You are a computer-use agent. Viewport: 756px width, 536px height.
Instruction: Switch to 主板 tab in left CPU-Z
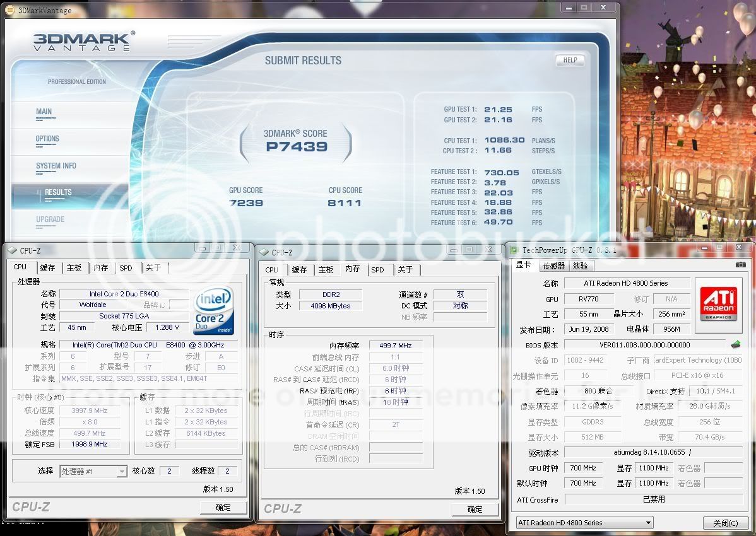point(74,268)
